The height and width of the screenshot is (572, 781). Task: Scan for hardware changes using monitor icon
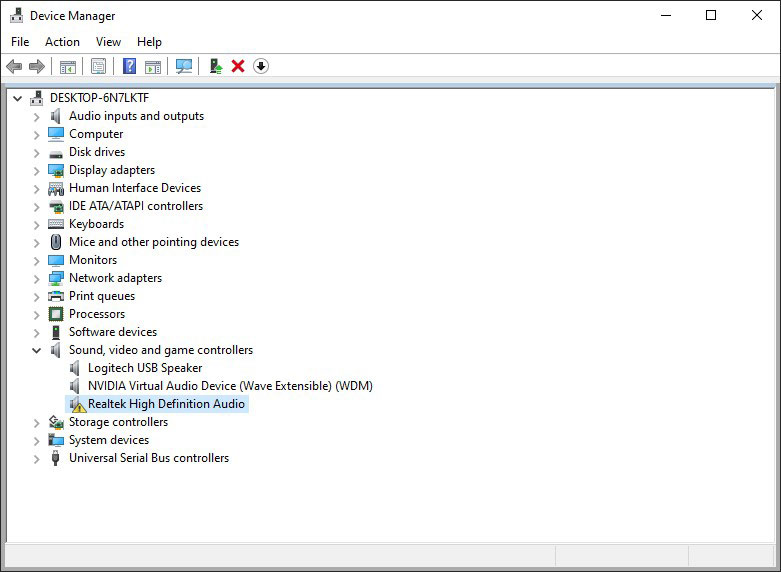coord(184,66)
